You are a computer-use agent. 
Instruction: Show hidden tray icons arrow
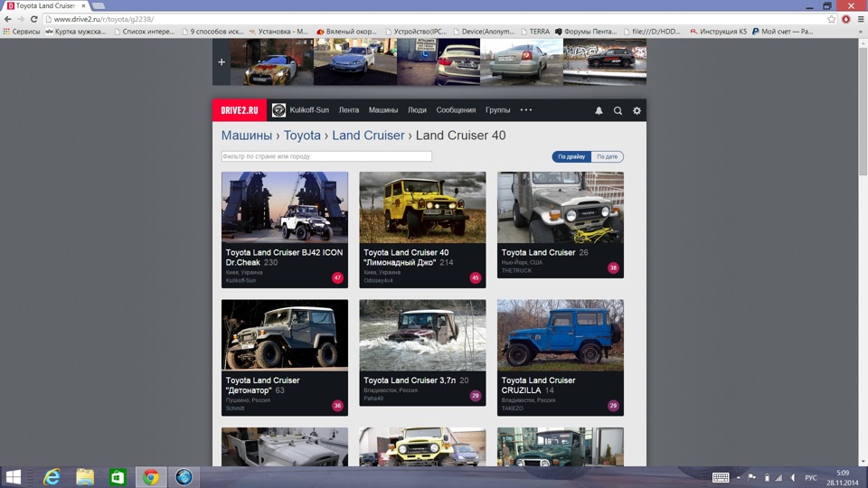click(x=739, y=477)
